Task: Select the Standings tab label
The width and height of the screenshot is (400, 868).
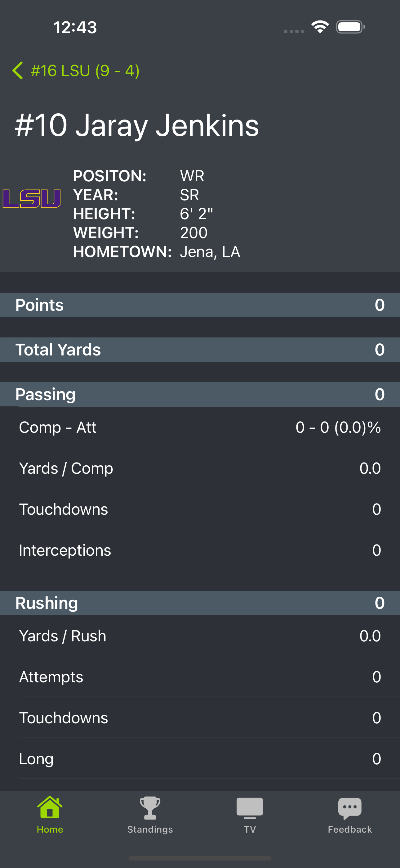Action: click(150, 829)
